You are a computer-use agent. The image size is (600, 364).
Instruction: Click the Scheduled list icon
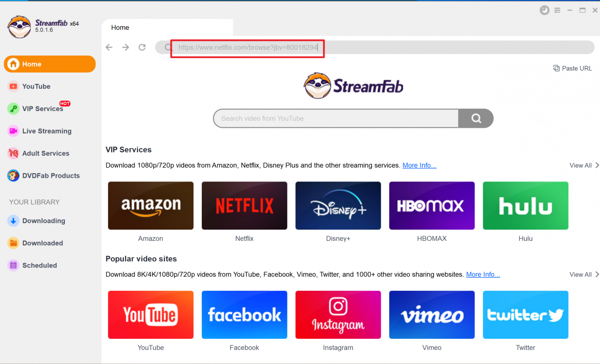coord(13,266)
